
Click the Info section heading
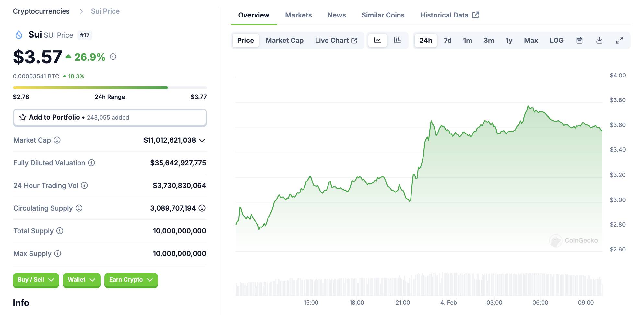point(21,303)
